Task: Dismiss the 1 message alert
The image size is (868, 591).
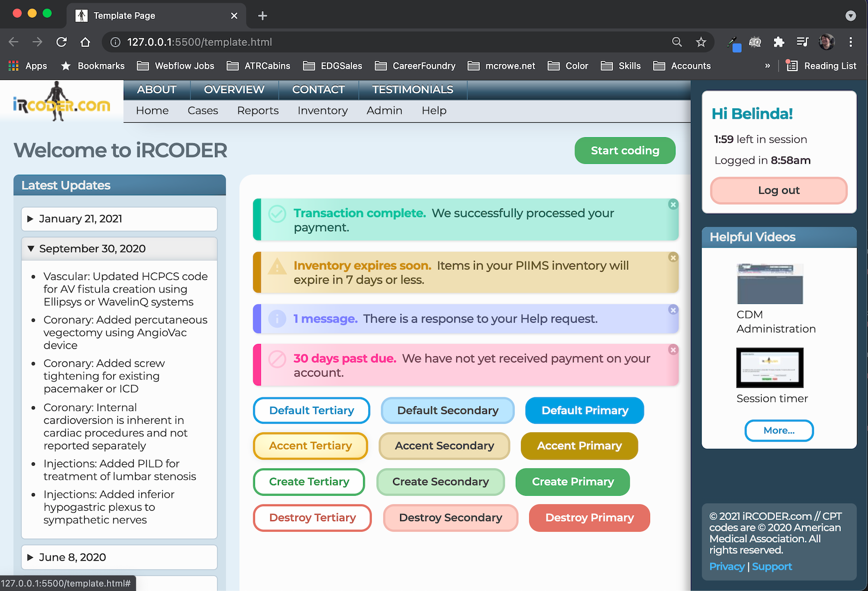Action: click(x=673, y=310)
